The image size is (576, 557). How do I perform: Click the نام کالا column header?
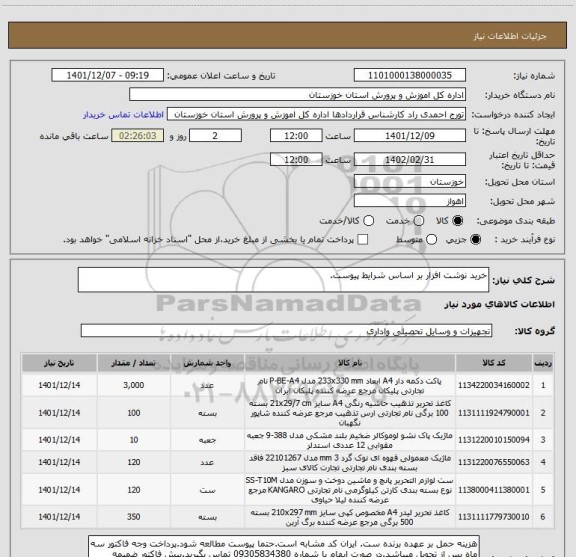coord(350,363)
